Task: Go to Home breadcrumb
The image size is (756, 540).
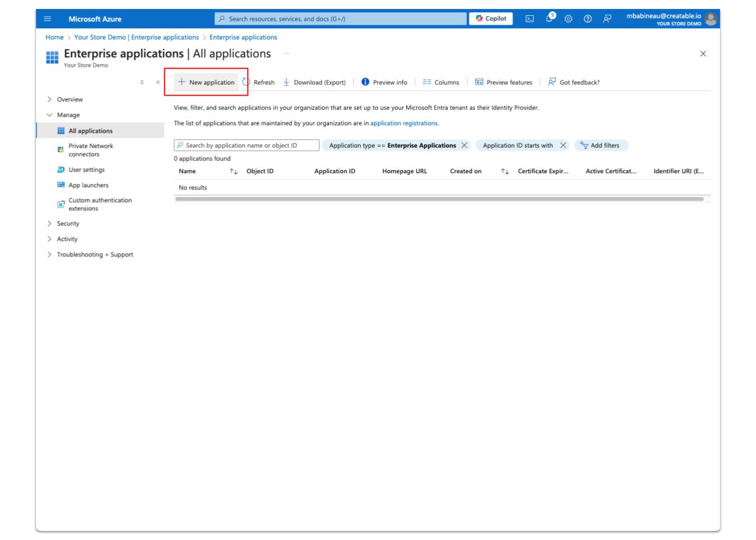Action: click(55, 37)
